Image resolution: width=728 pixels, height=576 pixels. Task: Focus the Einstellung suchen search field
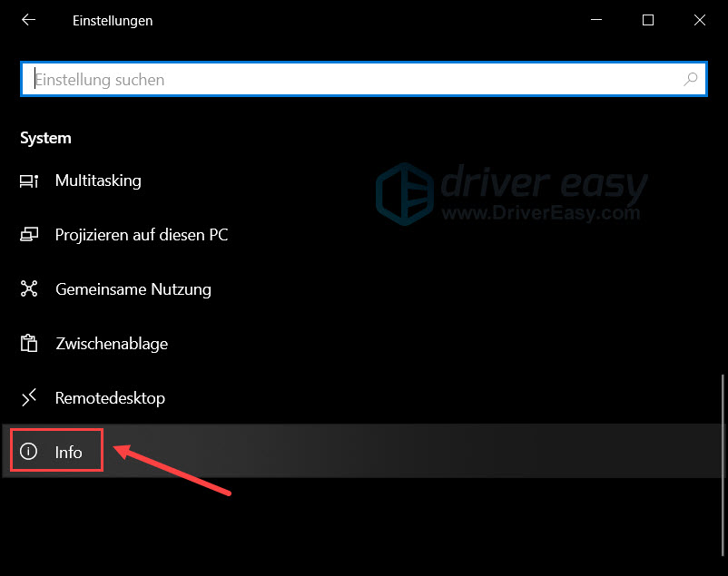[354, 79]
